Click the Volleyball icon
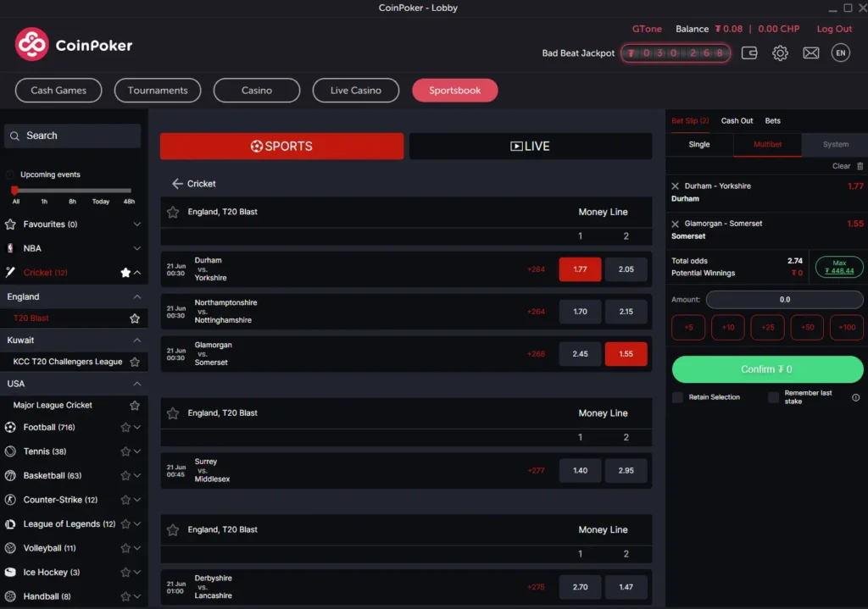868x609 pixels. [x=10, y=548]
